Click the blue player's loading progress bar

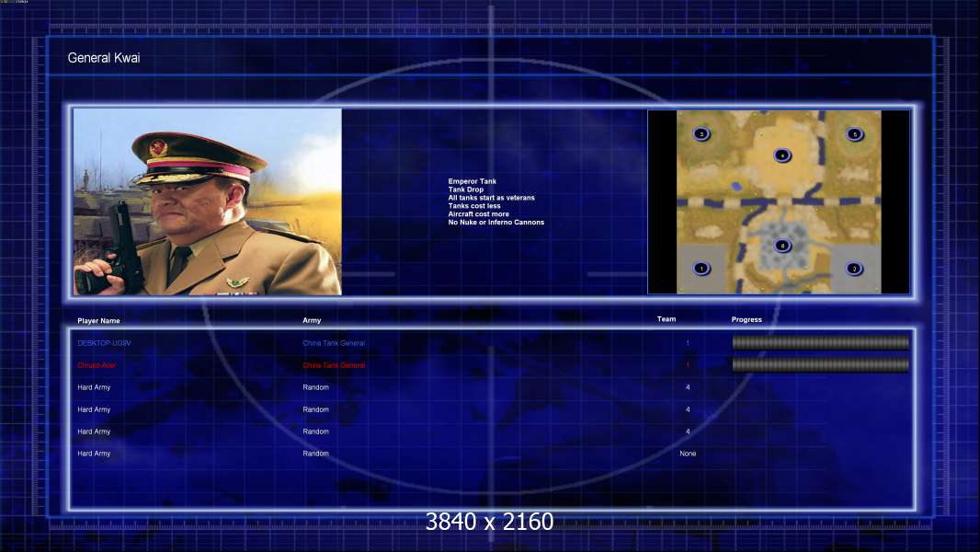point(821,342)
